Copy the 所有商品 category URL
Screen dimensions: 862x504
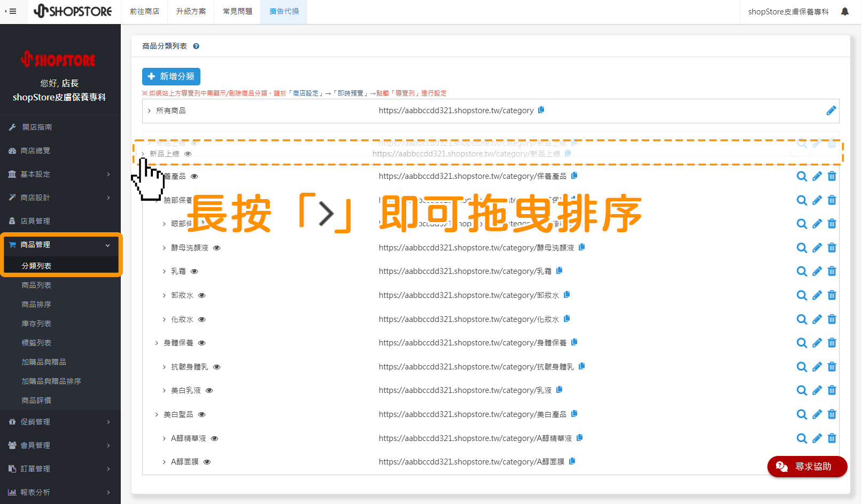tap(541, 110)
